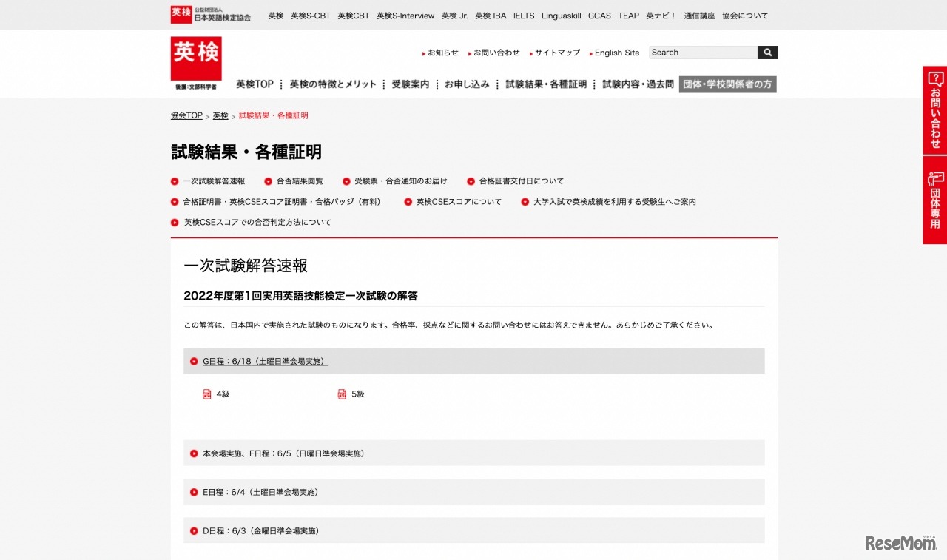Click inside the Search input field
The height and width of the screenshot is (560, 947).
tap(699, 53)
